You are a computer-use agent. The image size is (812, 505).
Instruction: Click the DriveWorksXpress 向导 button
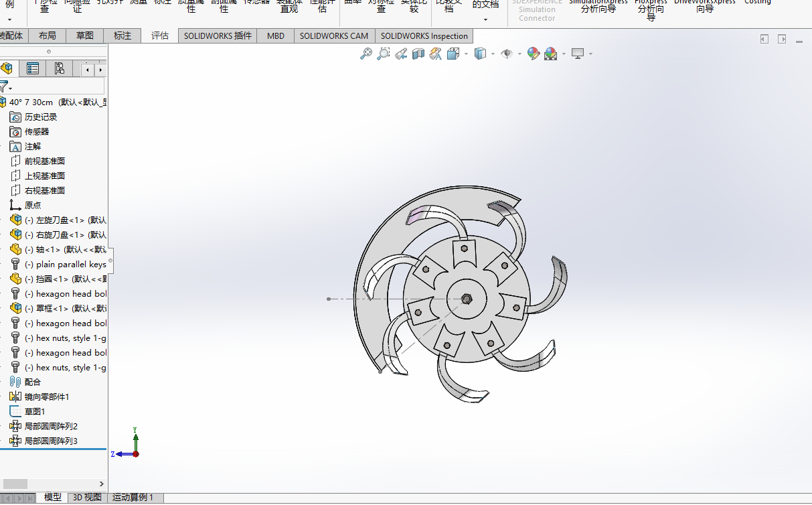point(705,5)
